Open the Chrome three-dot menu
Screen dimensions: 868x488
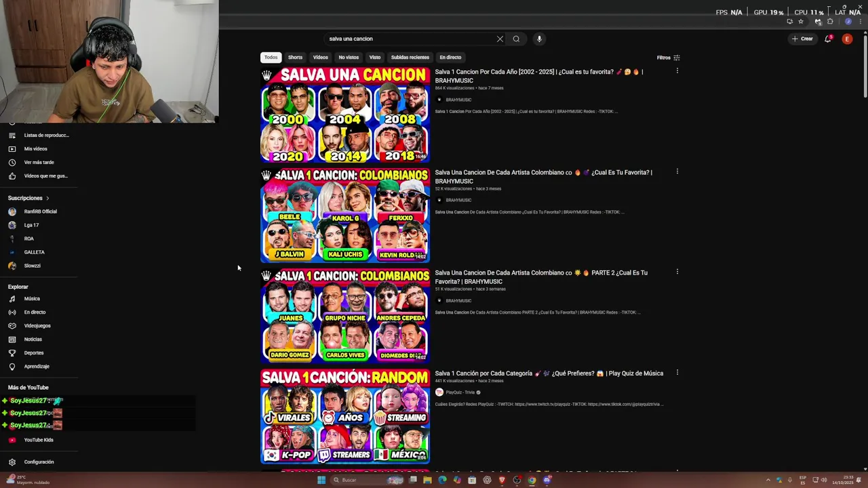pos(860,22)
